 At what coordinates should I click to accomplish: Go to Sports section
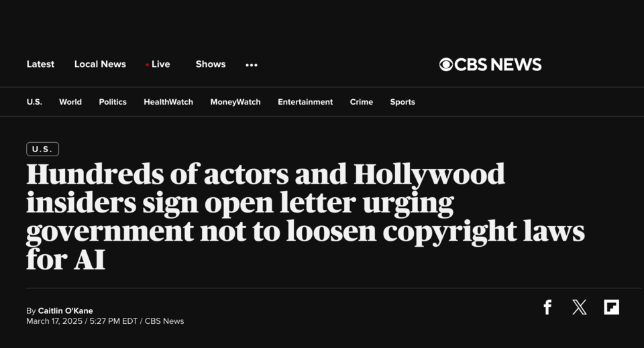pyautogui.click(x=402, y=102)
